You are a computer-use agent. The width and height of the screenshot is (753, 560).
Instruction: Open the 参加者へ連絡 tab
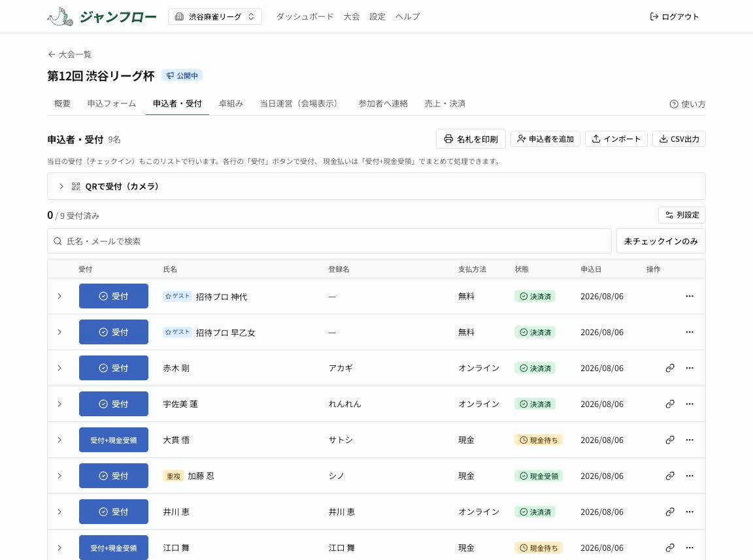(383, 104)
